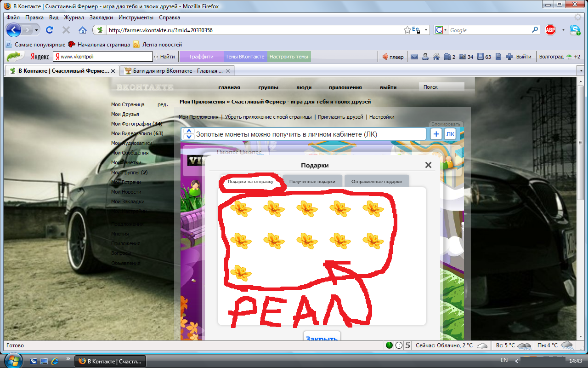Open the film icon showing 63 videos
Screen dimensions: 588x368
tap(481, 57)
